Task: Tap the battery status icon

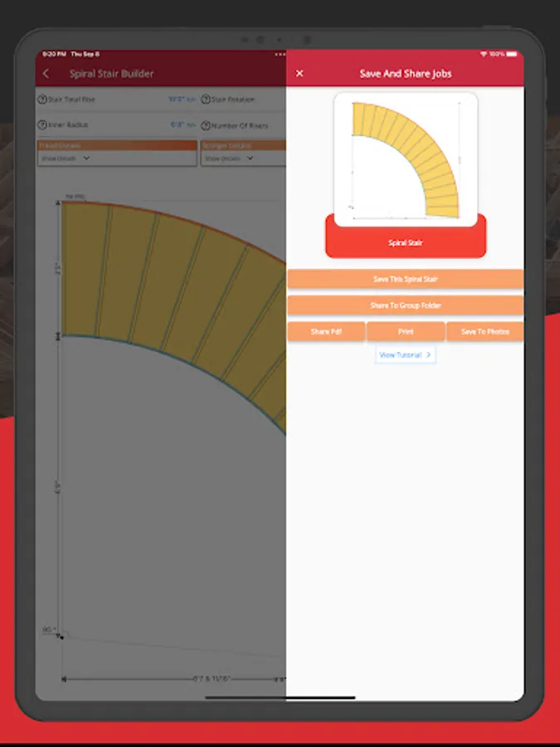Action: point(511,54)
